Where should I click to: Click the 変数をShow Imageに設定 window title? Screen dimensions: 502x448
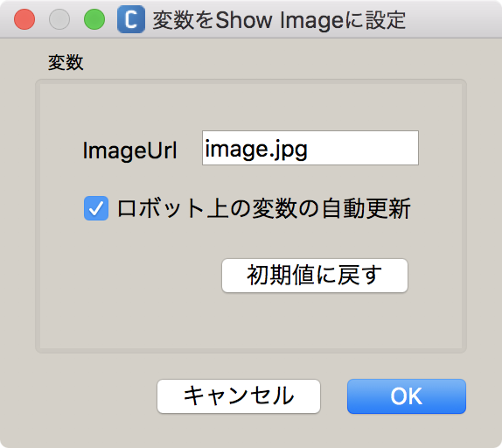coord(279,20)
